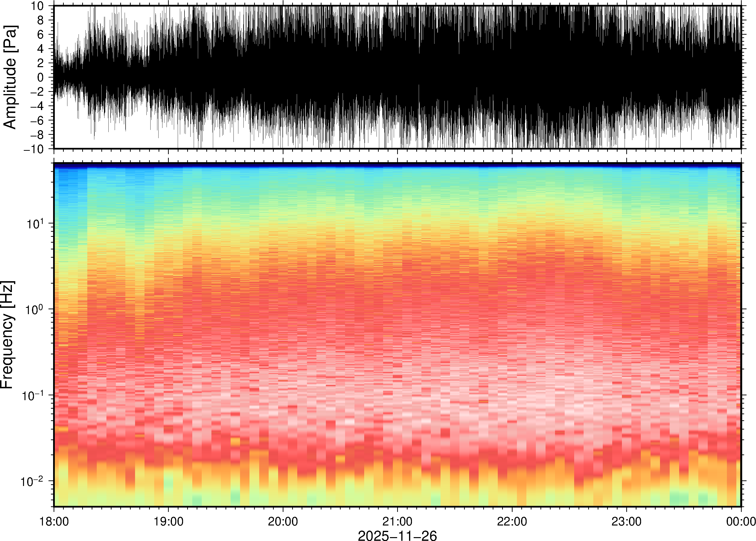Click the amplitude tick label −10
This screenshot has width=756, height=541.
pos(33,149)
